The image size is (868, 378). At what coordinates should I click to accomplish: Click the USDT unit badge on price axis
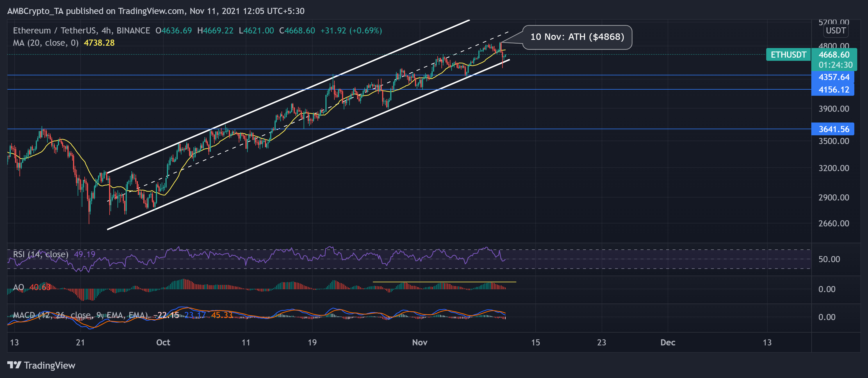tap(836, 31)
